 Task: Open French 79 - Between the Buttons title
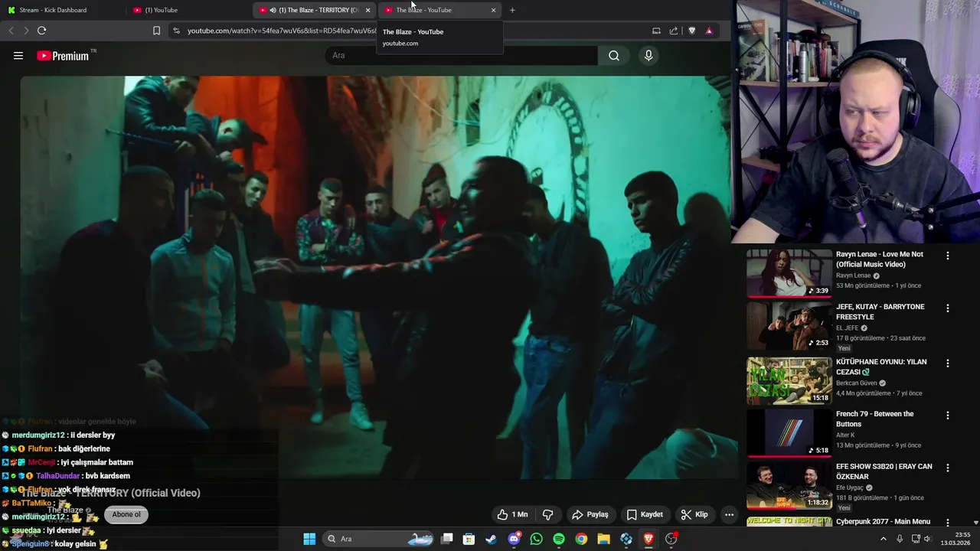coord(875,419)
